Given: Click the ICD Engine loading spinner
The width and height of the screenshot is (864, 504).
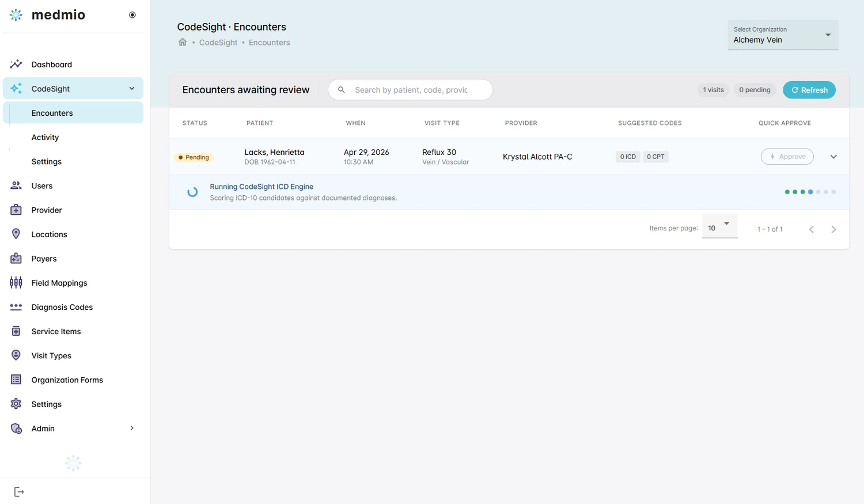Looking at the screenshot, I should click(192, 192).
